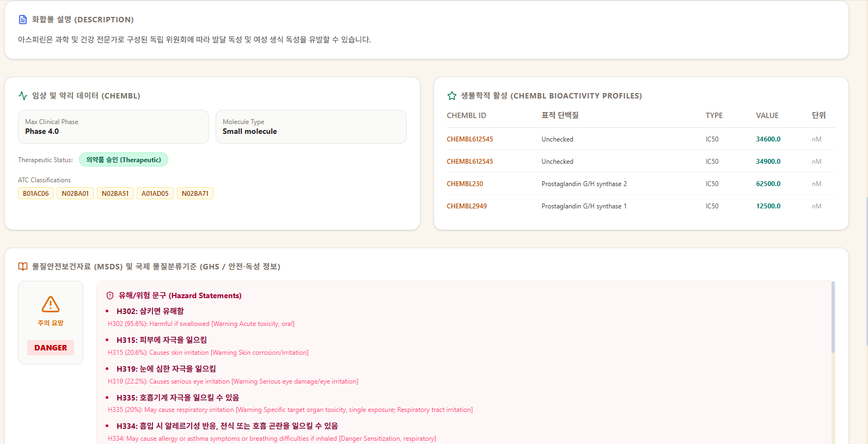Click the activity pulse icon beside 임상 및 약리 데이터
Screen dimensions: 868x444
tap(23, 96)
